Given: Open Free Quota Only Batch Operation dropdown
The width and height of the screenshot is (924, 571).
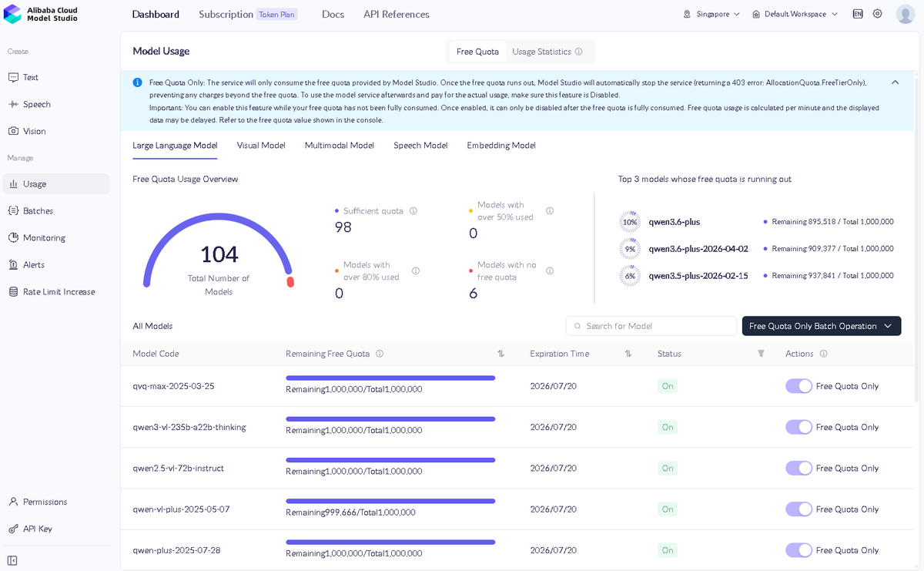Looking at the screenshot, I should point(822,326).
